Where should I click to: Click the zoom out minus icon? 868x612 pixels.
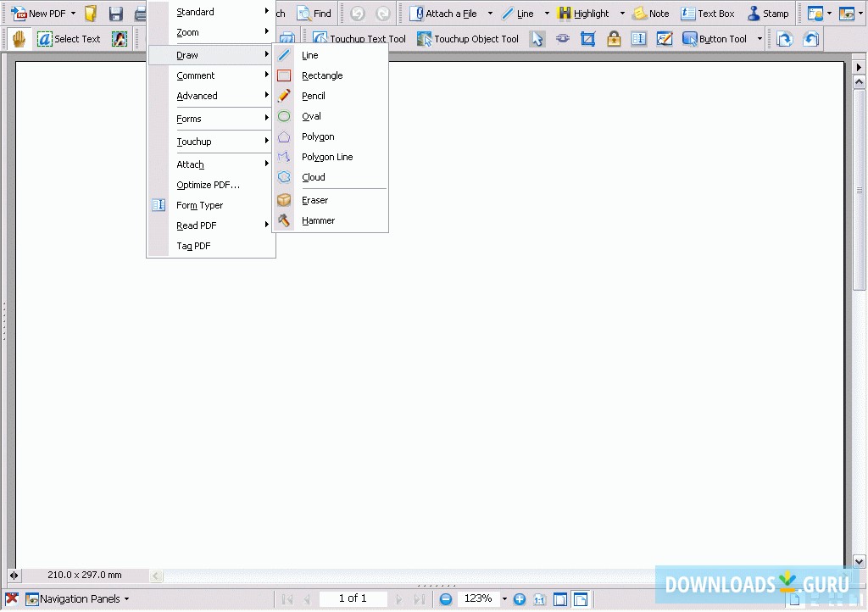(x=446, y=598)
